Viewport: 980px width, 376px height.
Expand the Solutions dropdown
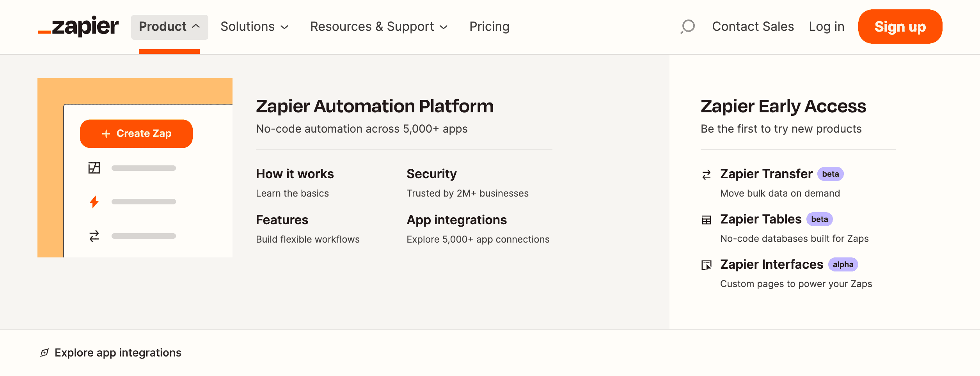[254, 27]
